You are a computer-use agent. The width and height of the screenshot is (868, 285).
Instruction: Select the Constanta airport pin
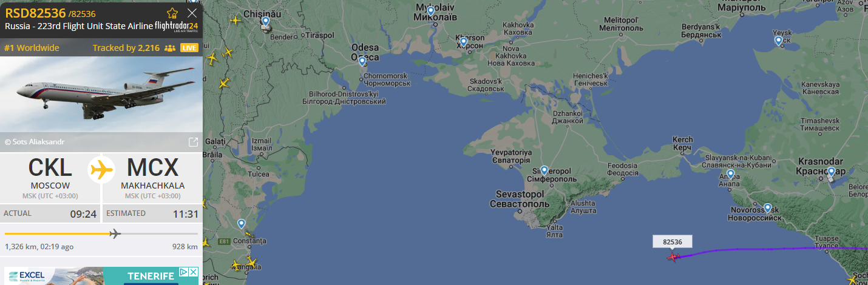tap(242, 224)
